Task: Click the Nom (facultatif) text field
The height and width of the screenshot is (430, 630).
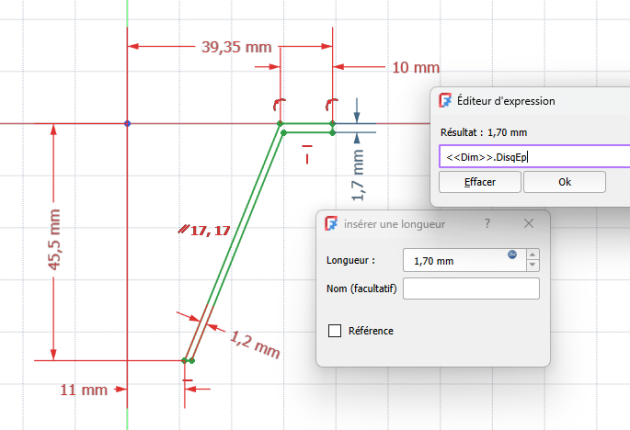Action: (x=470, y=289)
